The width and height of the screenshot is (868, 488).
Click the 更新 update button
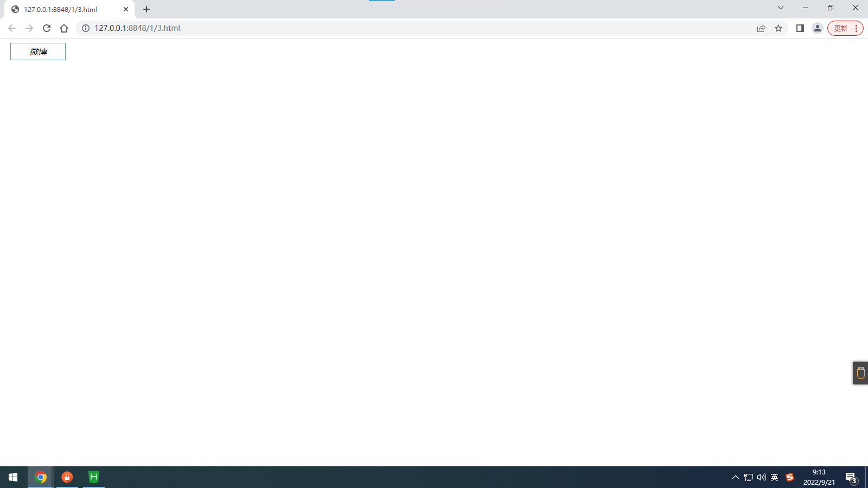(845, 28)
